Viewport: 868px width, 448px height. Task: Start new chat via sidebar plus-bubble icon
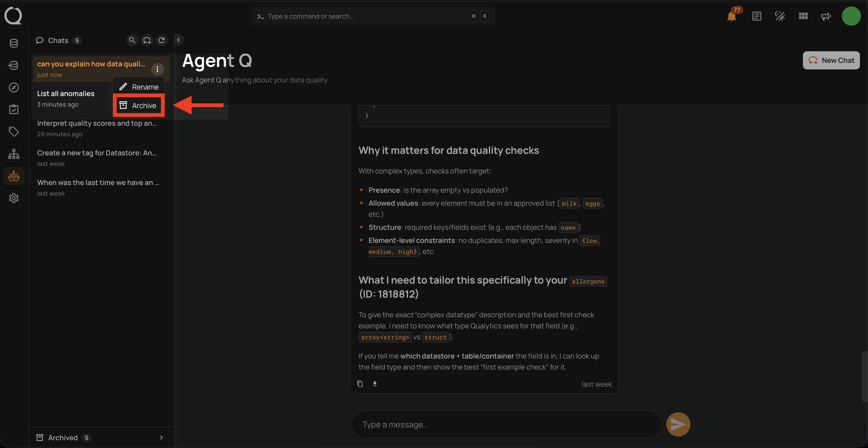[x=147, y=40]
